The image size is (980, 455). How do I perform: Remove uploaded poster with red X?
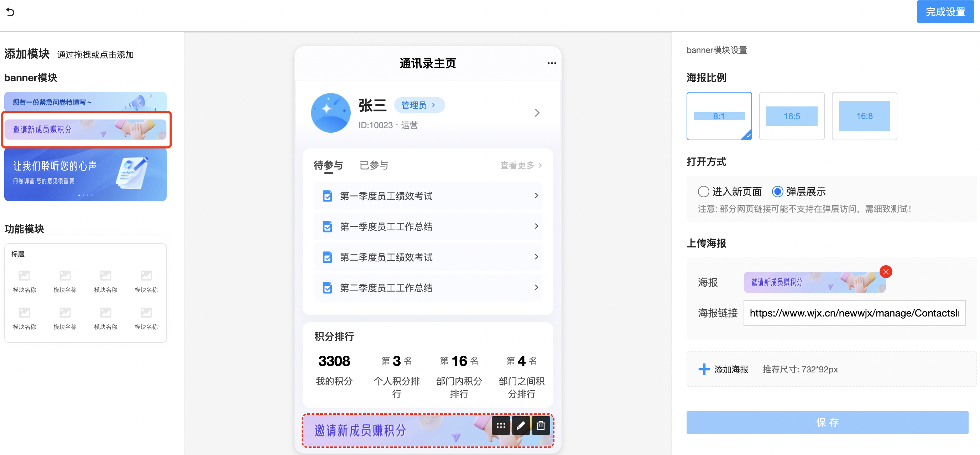tap(886, 272)
